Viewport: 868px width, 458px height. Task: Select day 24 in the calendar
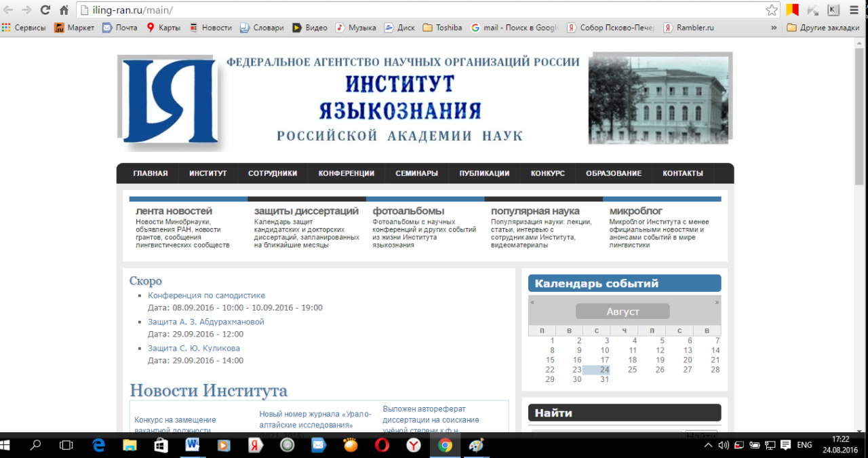597,370
